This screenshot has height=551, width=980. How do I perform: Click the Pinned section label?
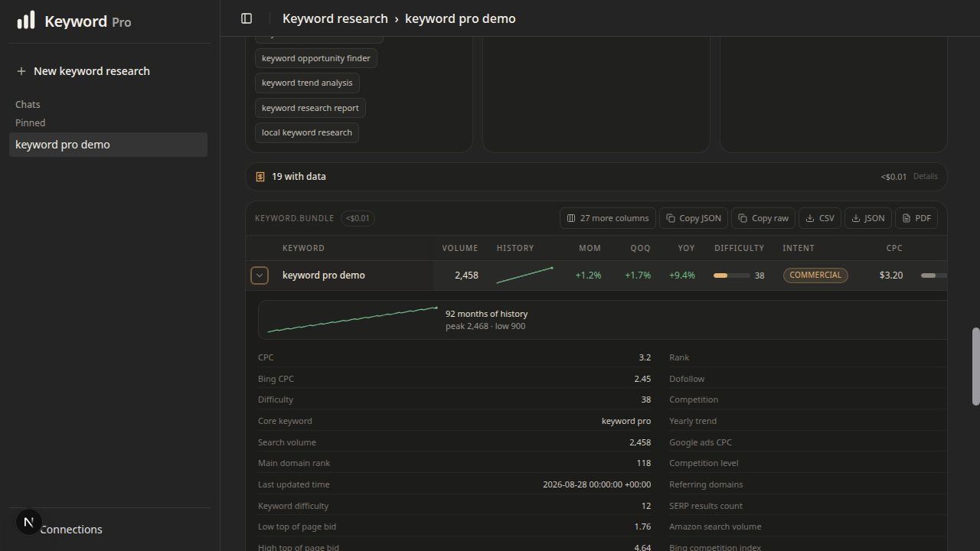[31, 122]
